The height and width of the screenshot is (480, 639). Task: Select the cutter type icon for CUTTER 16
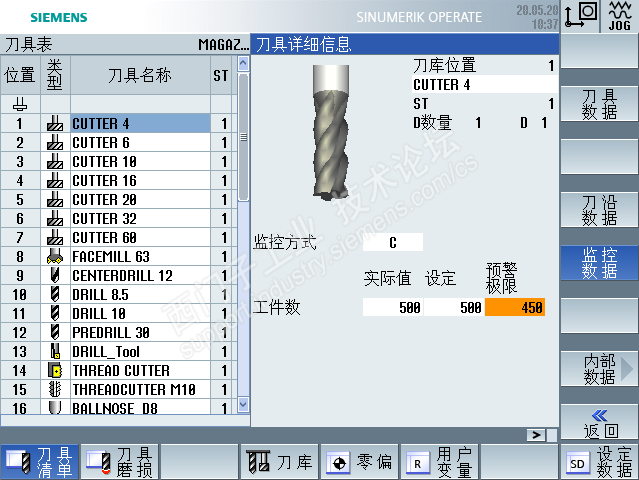[55, 181]
